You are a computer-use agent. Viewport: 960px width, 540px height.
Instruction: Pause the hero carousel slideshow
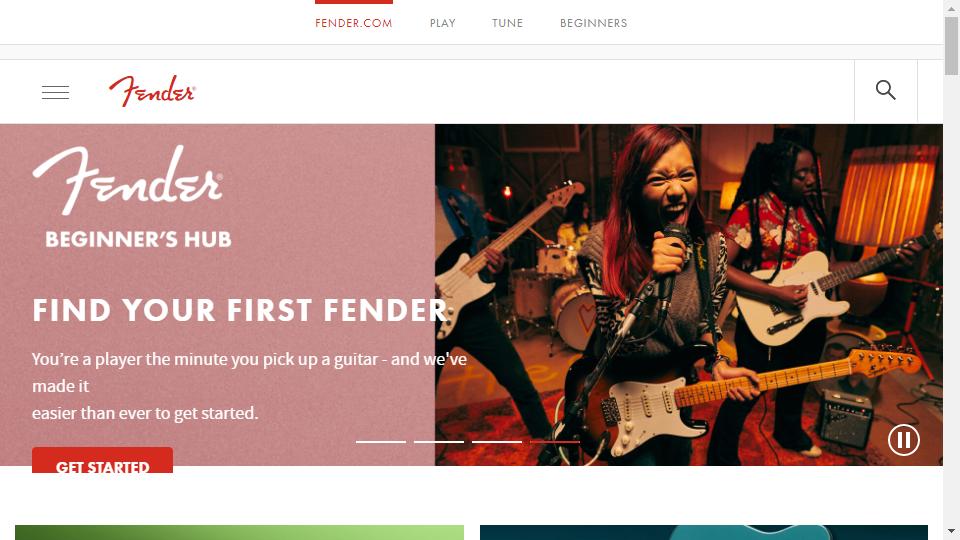click(904, 440)
